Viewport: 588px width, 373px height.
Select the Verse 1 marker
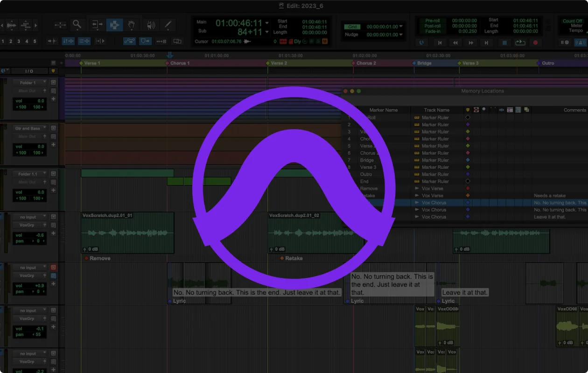tap(90, 63)
